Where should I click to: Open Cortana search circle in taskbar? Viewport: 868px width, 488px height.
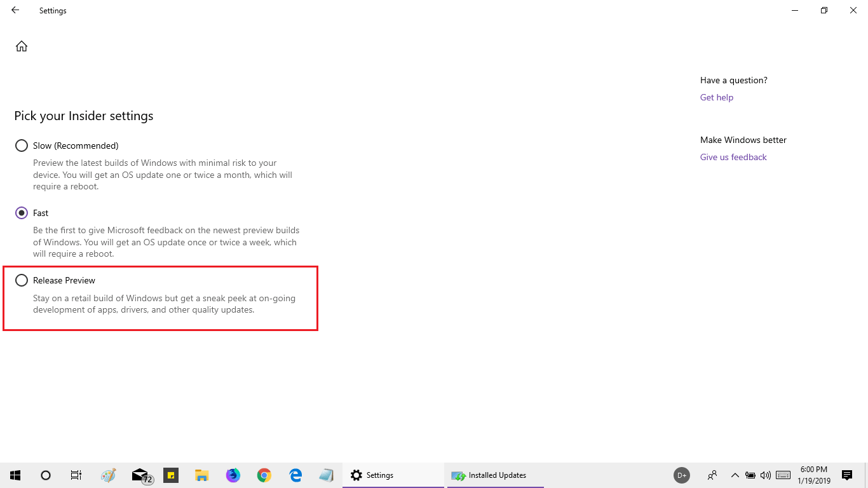(46, 475)
